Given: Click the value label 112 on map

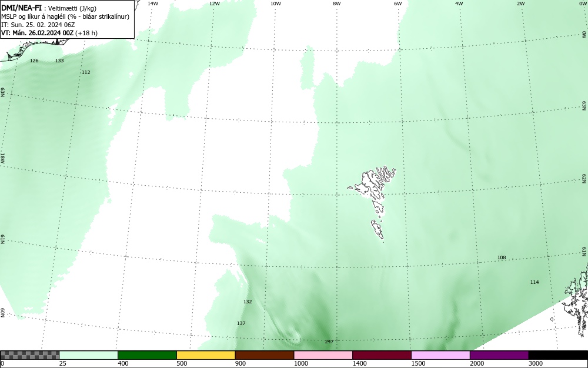Looking at the screenshot, I should [x=86, y=72].
